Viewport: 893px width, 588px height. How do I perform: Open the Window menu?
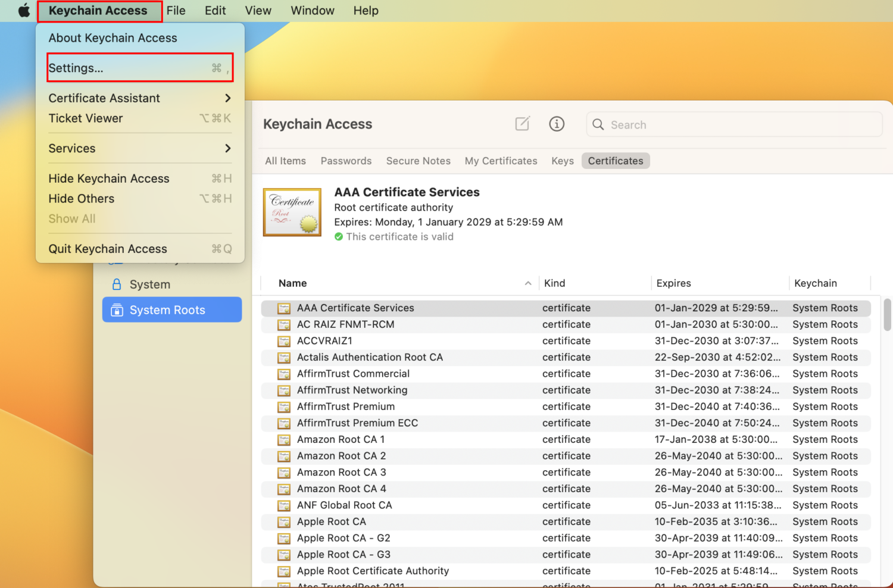313,11
